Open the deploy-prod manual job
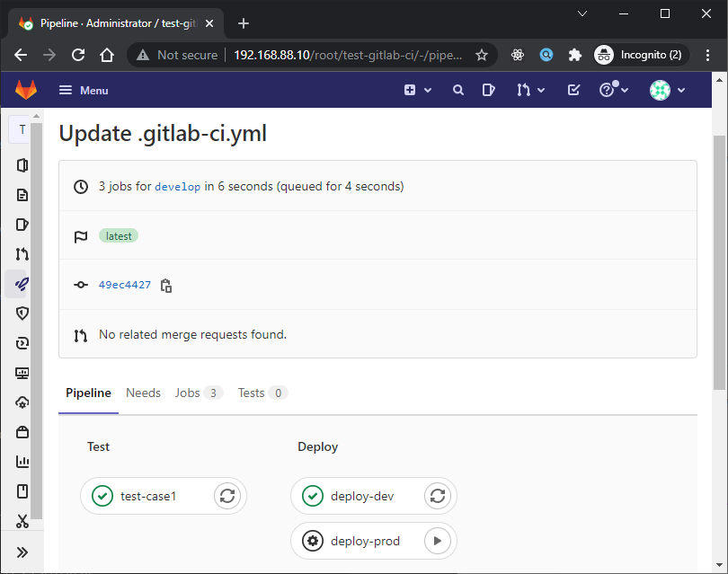This screenshot has height=574, width=728. (365, 541)
